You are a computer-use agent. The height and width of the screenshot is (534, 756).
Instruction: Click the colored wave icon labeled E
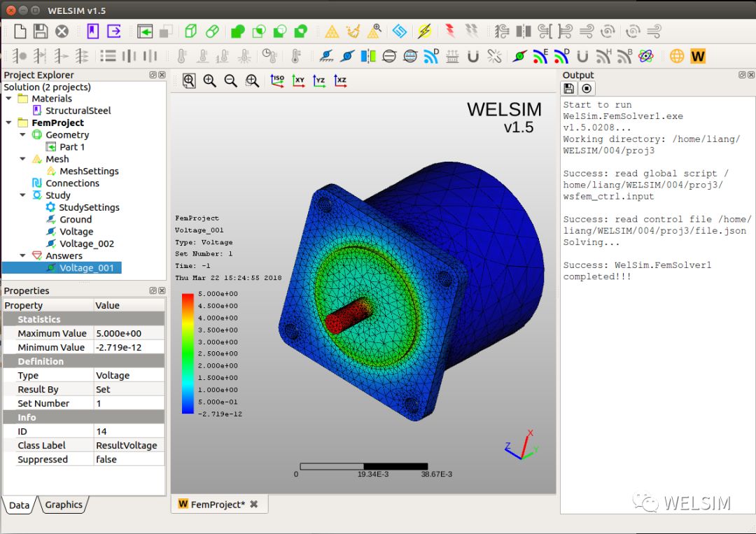(x=540, y=56)
